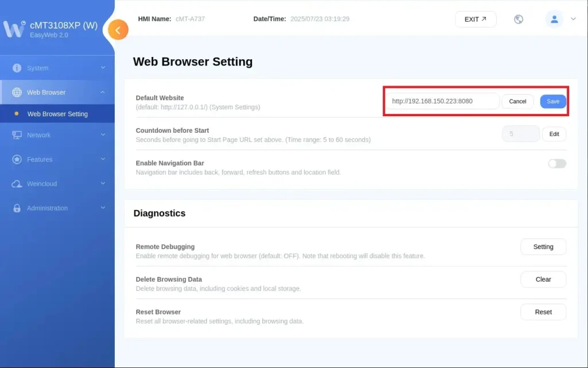
Task: Click the date/time value 2025/07/23
Action: pyautogui.click(x=320, y=19)
